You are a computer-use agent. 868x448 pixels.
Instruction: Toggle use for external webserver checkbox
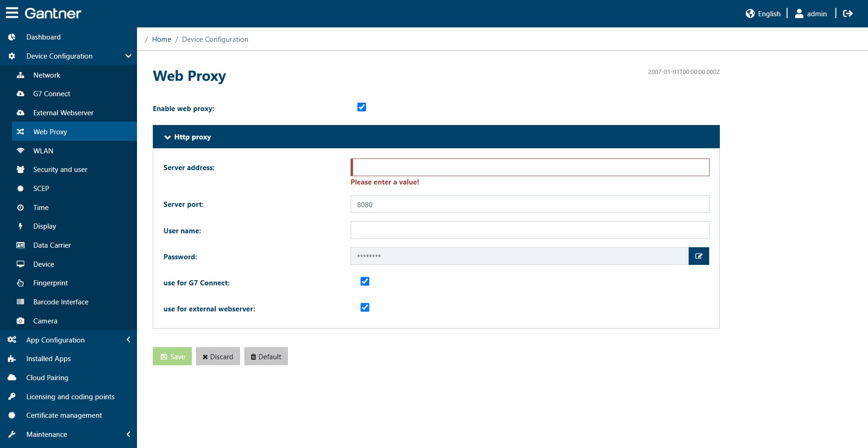(x=365, y=308)
